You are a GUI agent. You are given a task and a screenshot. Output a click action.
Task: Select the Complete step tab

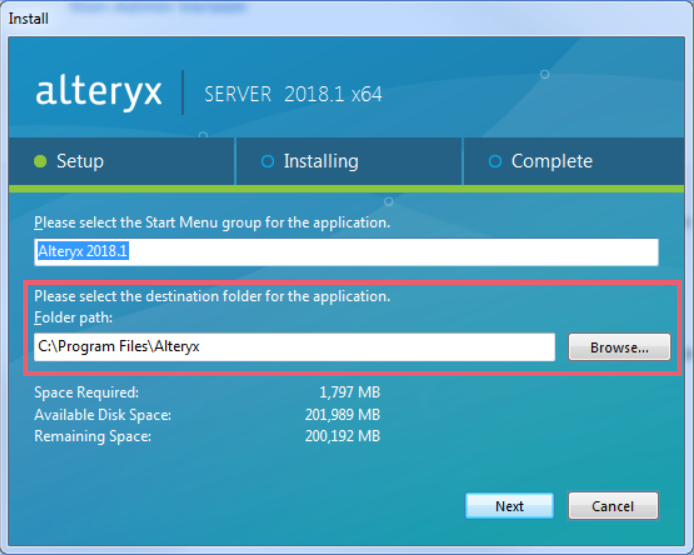tap(574, 161)
